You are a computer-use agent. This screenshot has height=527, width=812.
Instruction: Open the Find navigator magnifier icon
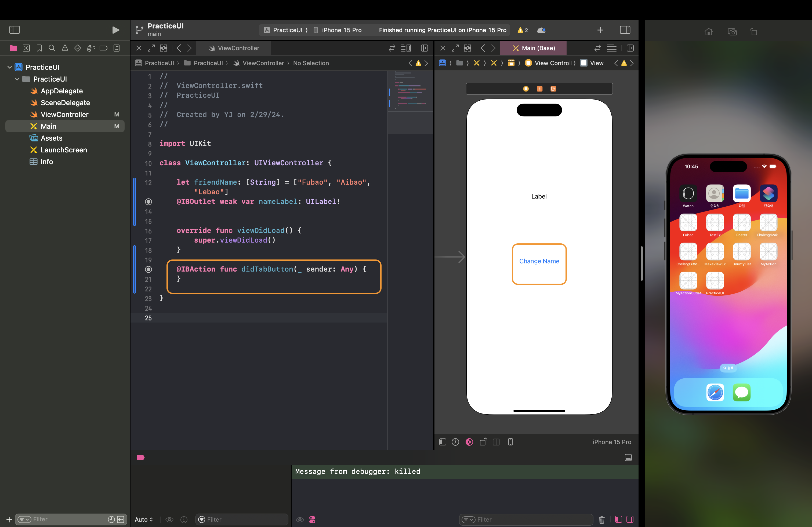[52, 48]
